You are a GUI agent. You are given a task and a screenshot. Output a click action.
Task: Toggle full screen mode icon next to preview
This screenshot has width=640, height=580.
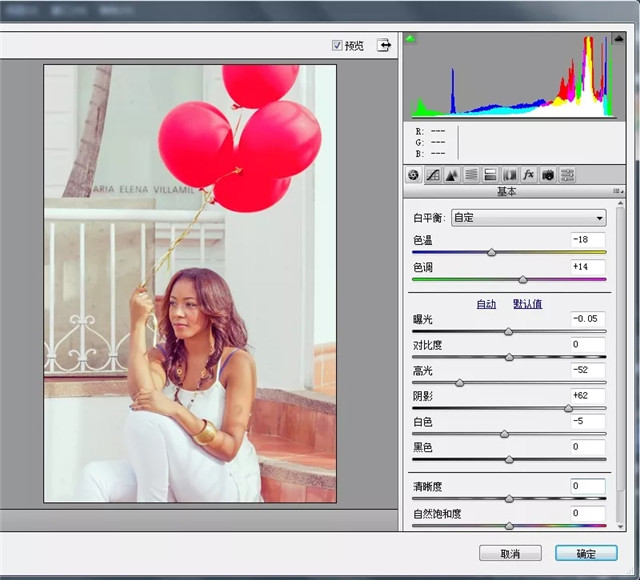click(x=384, y=46)
